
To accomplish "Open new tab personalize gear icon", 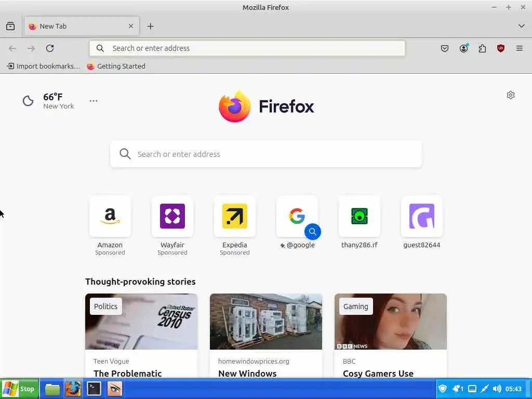I will click(511, 95).
